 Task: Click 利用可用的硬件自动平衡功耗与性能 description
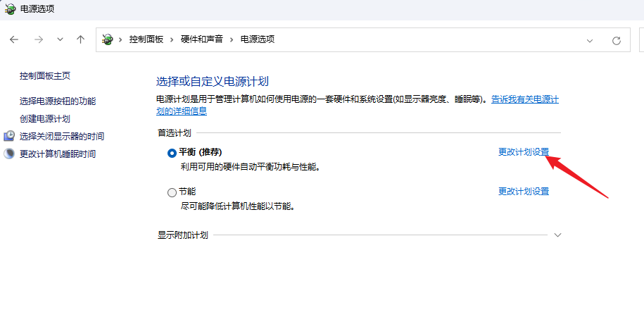[x=250, y=167]
